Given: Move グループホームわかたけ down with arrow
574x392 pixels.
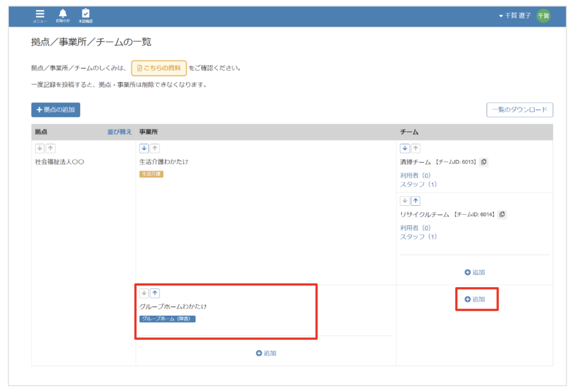Looking at the screenshot, I should (x=144, y=293).
